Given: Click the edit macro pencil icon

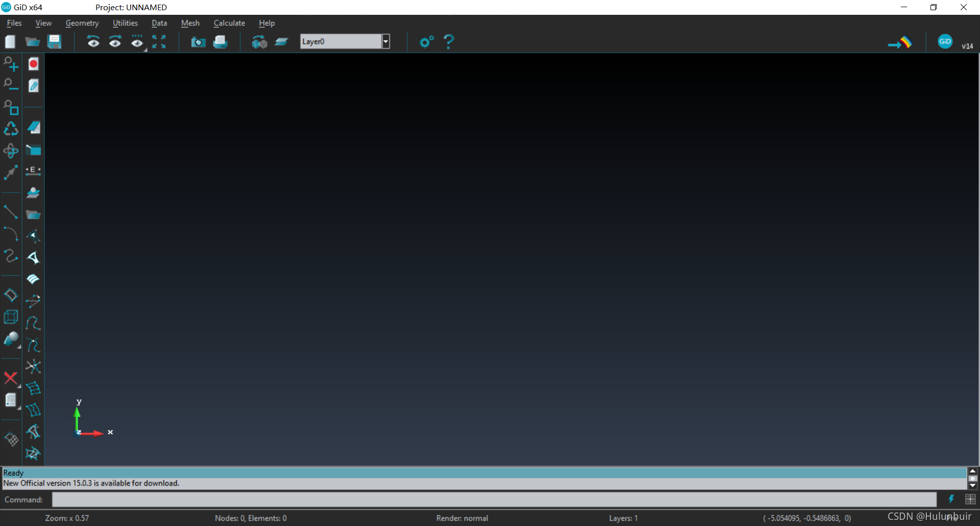Looking at the screenshot, I should click(x=34, y=85).
